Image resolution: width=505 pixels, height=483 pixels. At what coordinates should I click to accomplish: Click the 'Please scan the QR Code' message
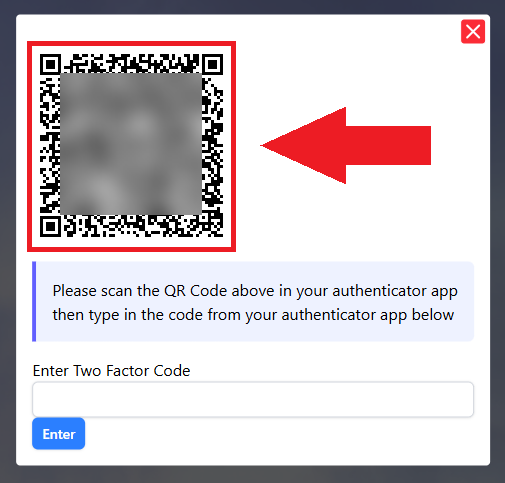click(x=253, y=302)
